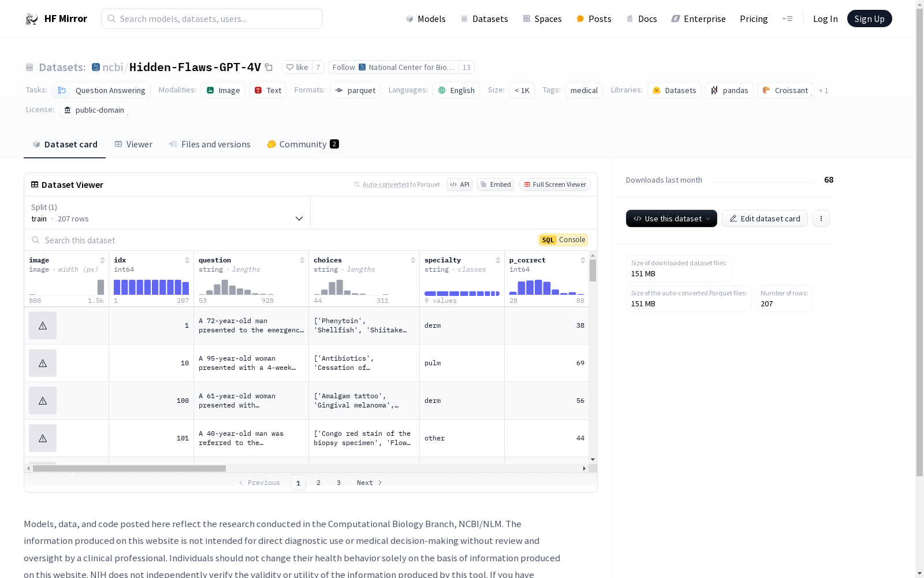Click the heart like button
The image size is (924, 578).
pos(297,67)
